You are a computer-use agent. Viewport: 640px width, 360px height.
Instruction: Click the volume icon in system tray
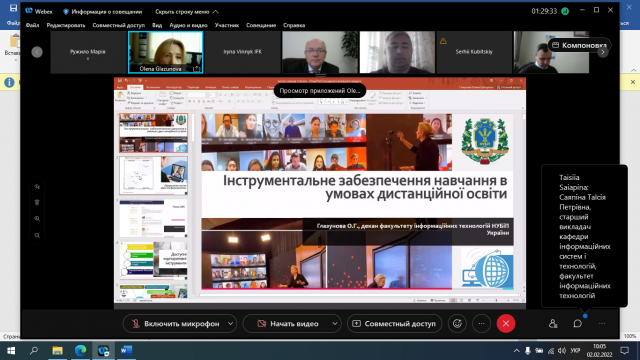(562, 351)
